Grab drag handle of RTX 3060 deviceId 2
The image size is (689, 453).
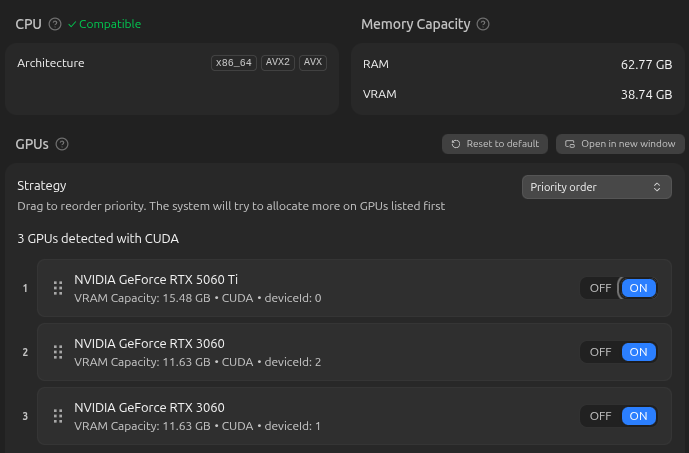(58, 352)
